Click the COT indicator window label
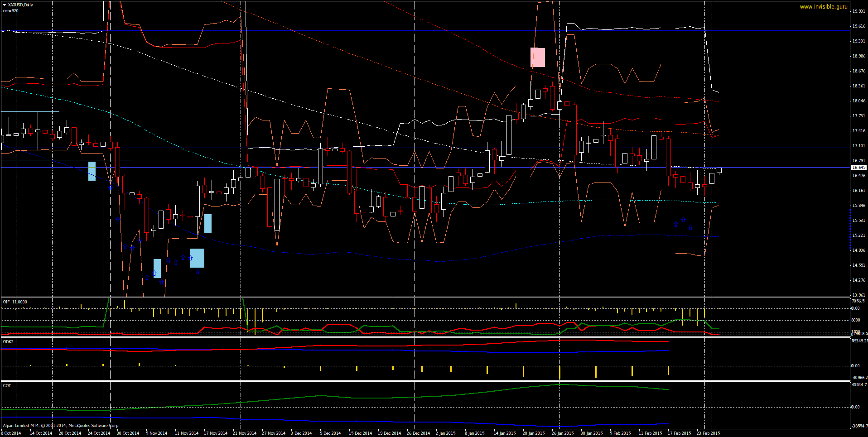The height and width of the screenshot is (437, 868). (7, 386)
